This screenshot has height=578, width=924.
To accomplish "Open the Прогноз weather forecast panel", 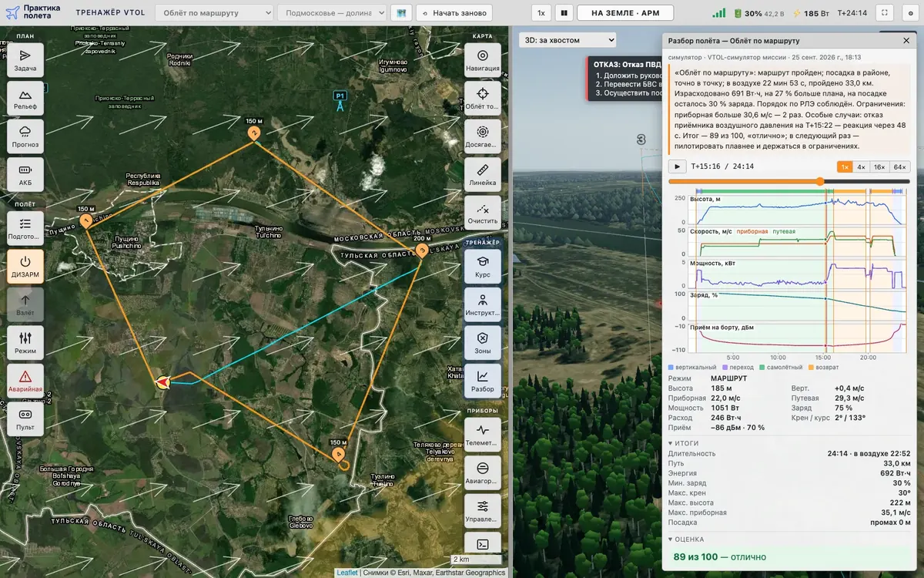I will (25, 137).
